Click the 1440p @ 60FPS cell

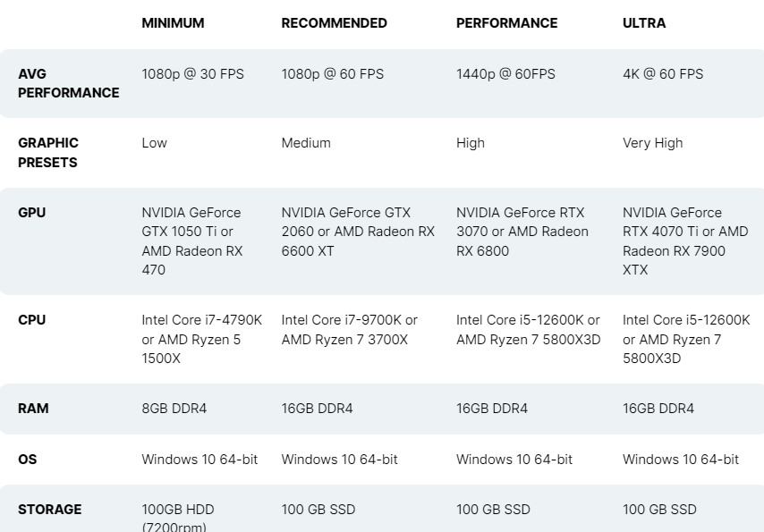[x=505, y=74]
